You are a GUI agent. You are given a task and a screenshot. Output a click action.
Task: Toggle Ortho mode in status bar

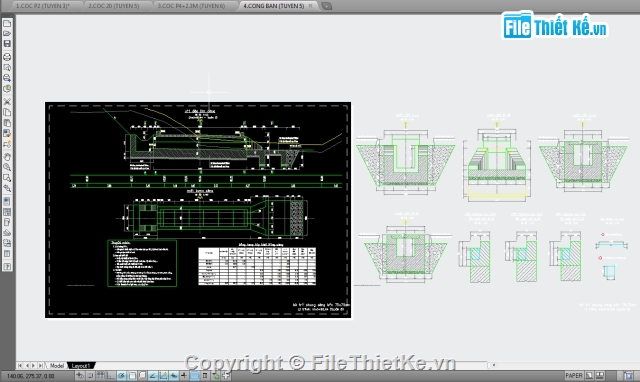(x=111, y=375)
